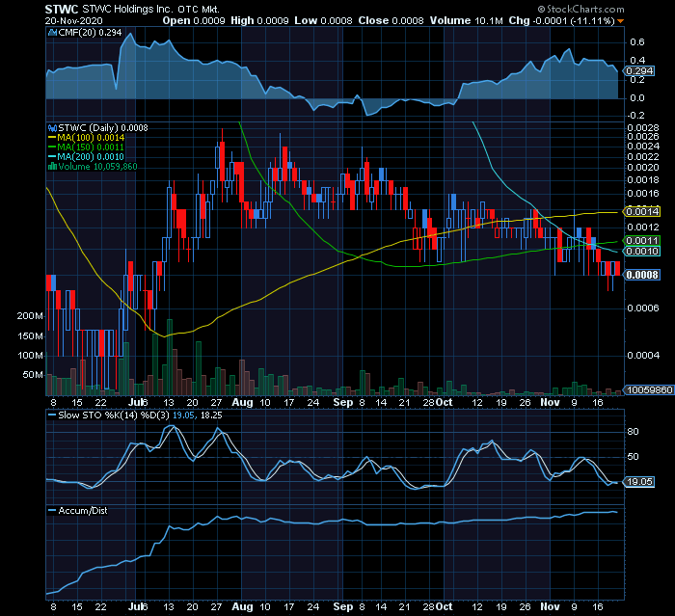The height and width of the screenshot is (616, 675).
Task: Click the -0.2 level on CMF axis
Action: (635, 116)
